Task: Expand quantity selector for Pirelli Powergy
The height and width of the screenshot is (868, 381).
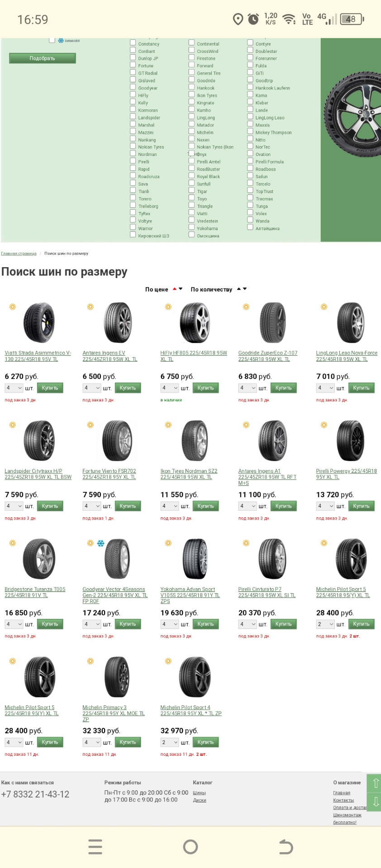Action: pyautogui.click(x=325, y=506)
